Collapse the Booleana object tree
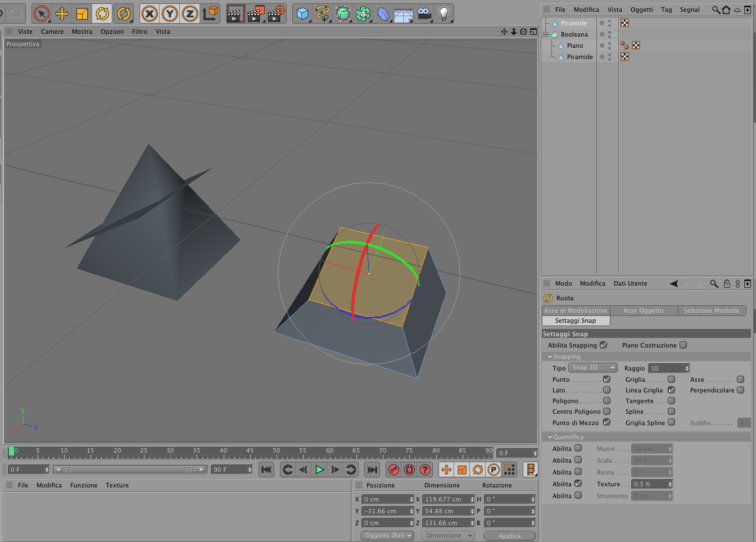The width and height of the screenshot is (756, 542). [x=545, y=34]
